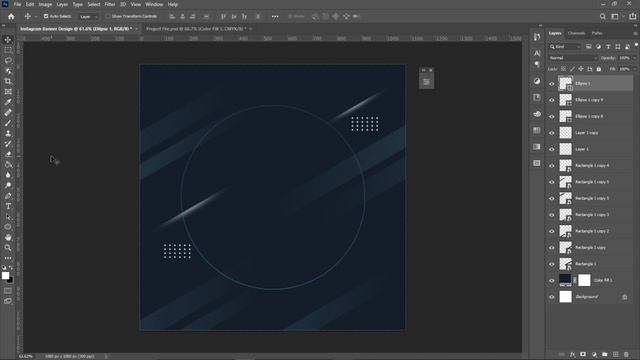Click Create new layer button
The height and width of the screenshot is (360, 640).
(616, 355)
